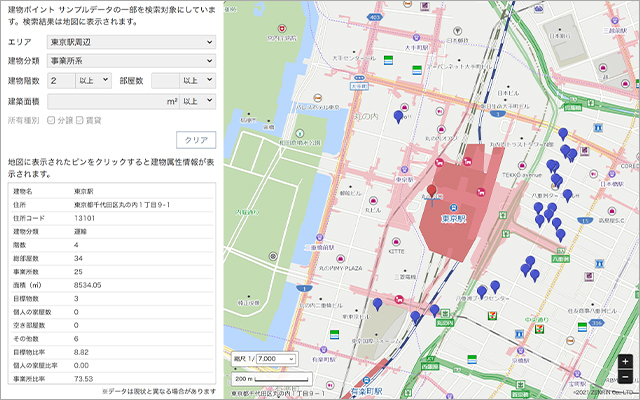This screenshot has width=640, height=400.
Task: Open the 以上 dropdown next to 建物階数
Action: point(94,80)
